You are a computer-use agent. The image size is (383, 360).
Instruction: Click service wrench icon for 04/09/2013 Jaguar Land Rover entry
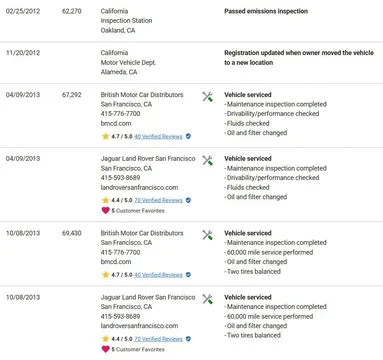click(x=207, y=160)
